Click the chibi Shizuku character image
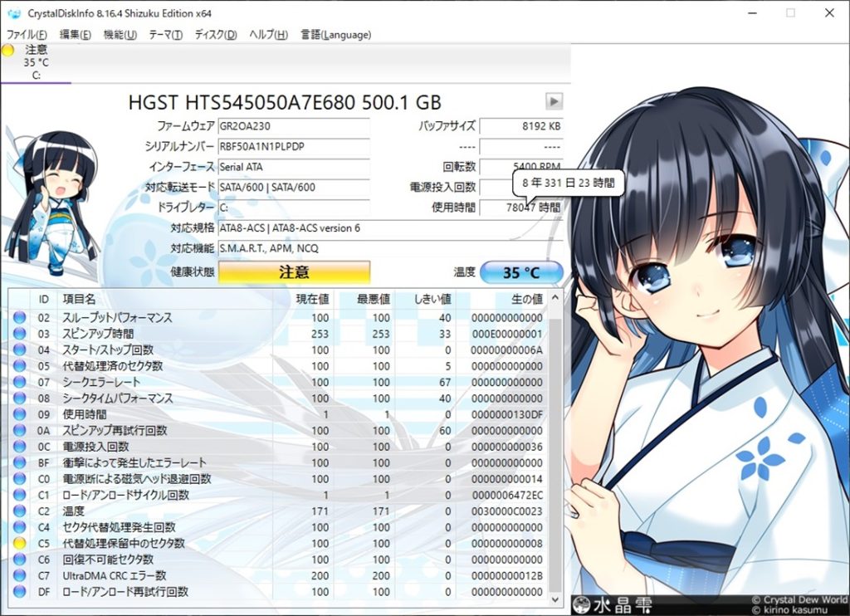 pos(51,202)
